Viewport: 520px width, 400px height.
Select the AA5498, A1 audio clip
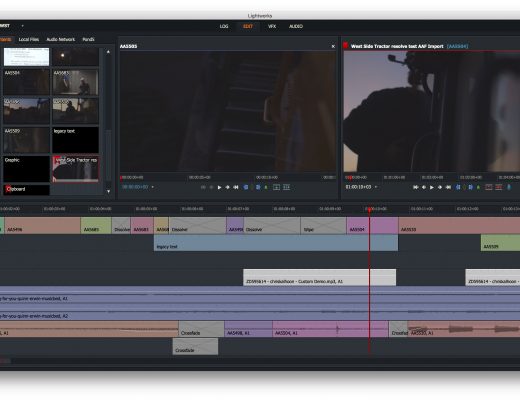click(248, 329)
